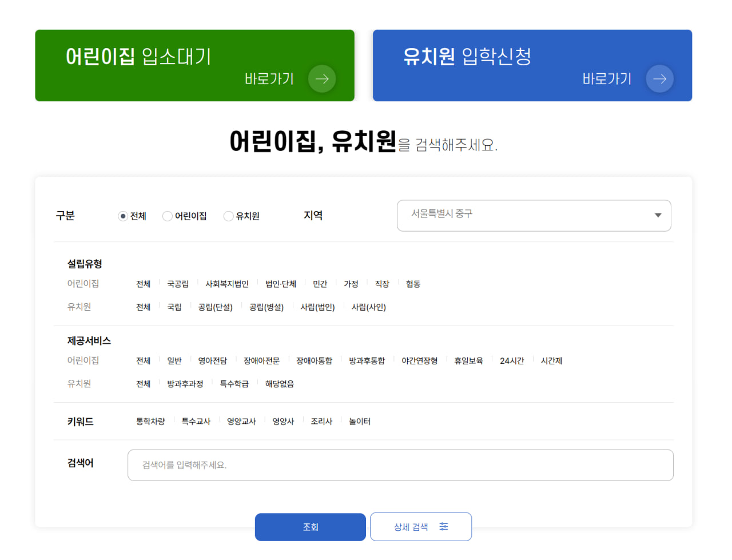The image size is (732, 560).
Task: Enable the 휴일보육 service option
Action: (x=468, y=360)
